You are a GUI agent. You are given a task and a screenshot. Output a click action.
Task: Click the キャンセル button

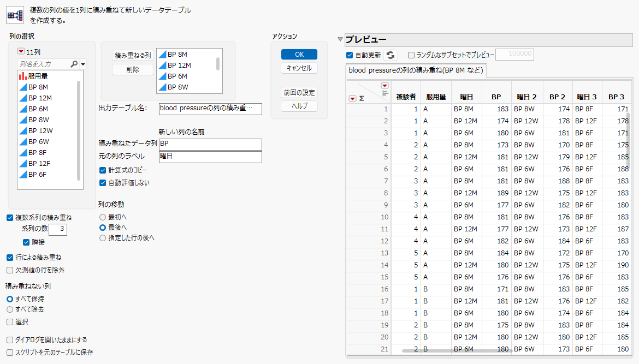[x=299, y=68]
